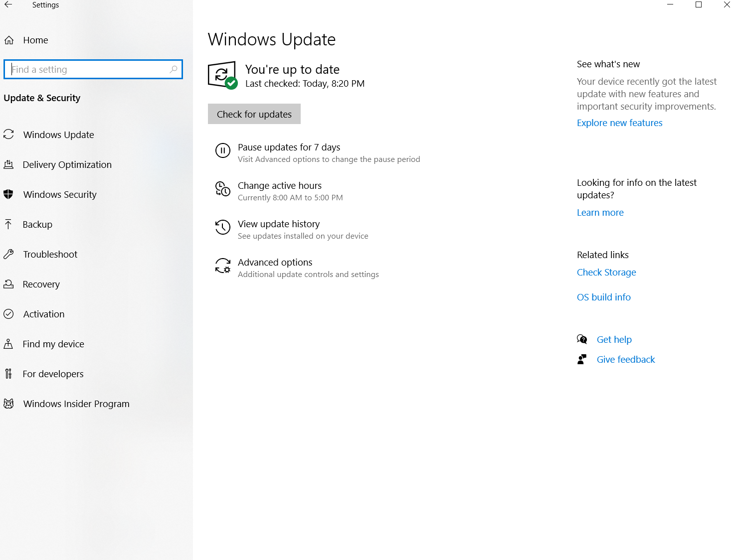740x560 pixels.
Task: Open Delivery Optimization section
Action: pyautogui.click(x=67, y=164)
